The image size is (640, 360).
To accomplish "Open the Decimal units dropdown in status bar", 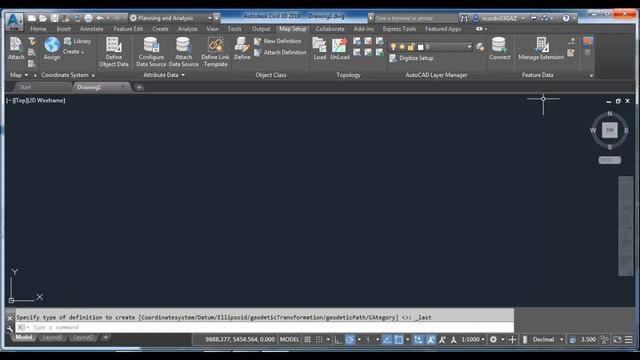I will point(548,340).
